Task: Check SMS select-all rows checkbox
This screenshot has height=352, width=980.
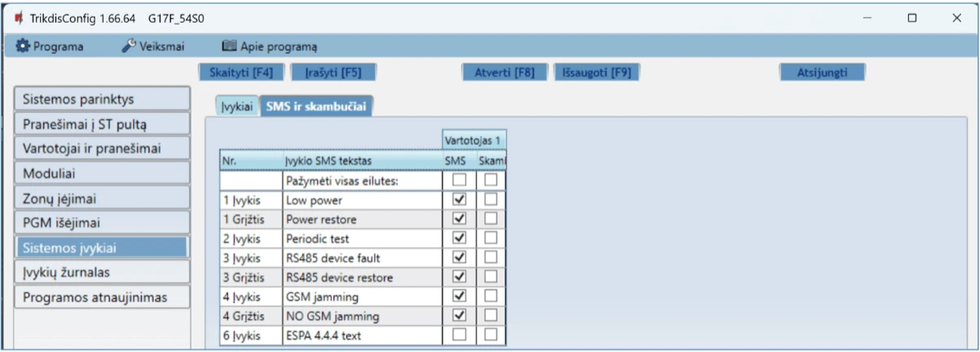Action: tap(459, 180)
